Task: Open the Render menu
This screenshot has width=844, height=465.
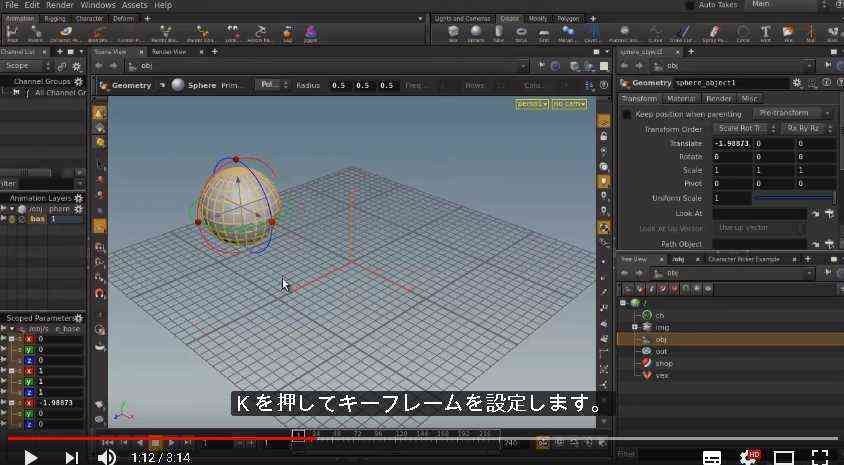Action: (x=60, y=5)
